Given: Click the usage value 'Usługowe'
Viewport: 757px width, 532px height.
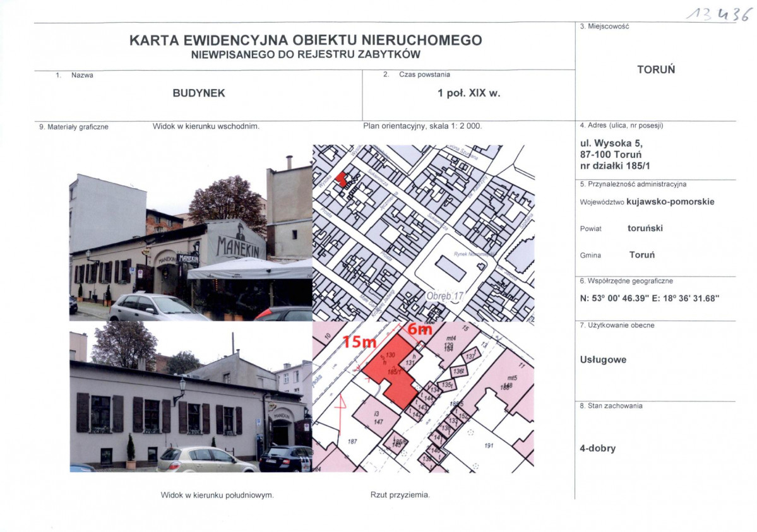Looking at the screenshot, I should [603, 360].
